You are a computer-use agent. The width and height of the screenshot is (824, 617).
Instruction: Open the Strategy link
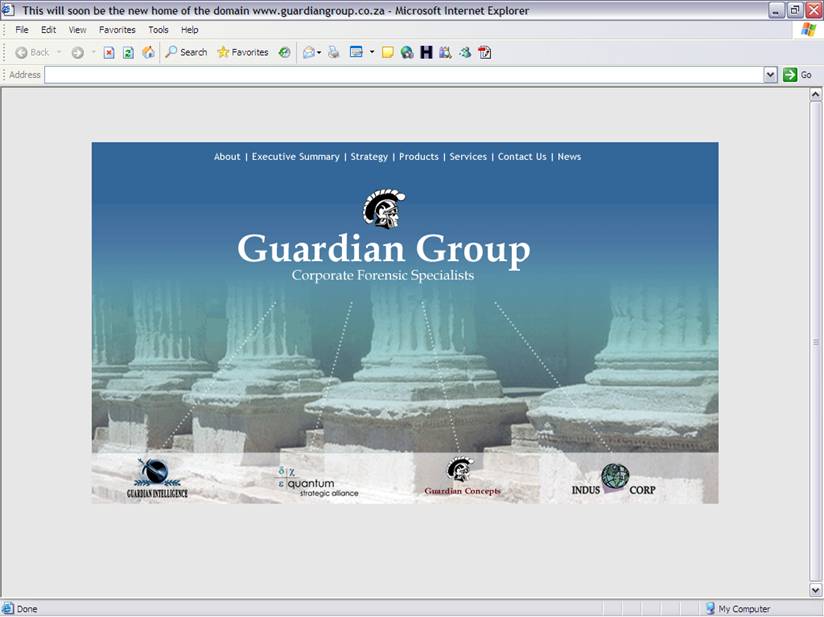tap(369, 157)
